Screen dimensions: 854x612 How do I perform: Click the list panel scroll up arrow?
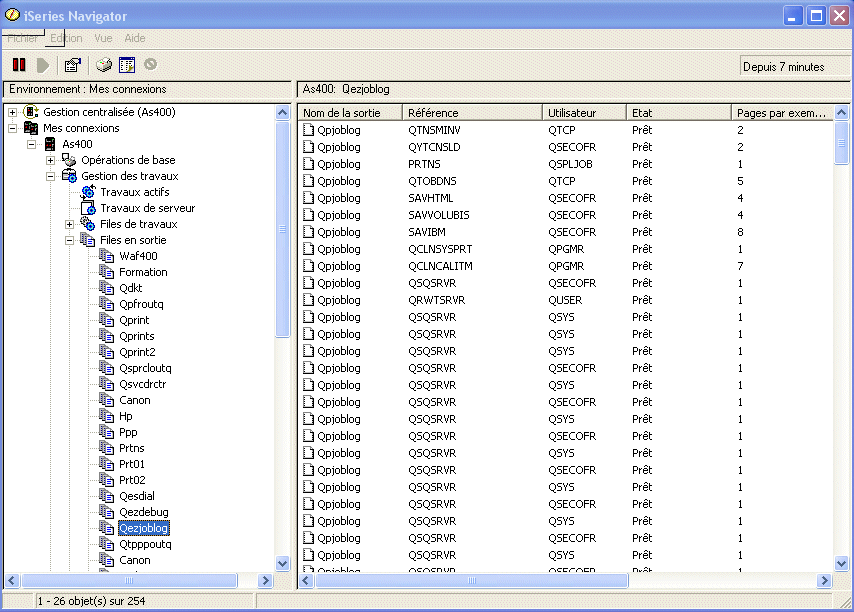[841, 113]
